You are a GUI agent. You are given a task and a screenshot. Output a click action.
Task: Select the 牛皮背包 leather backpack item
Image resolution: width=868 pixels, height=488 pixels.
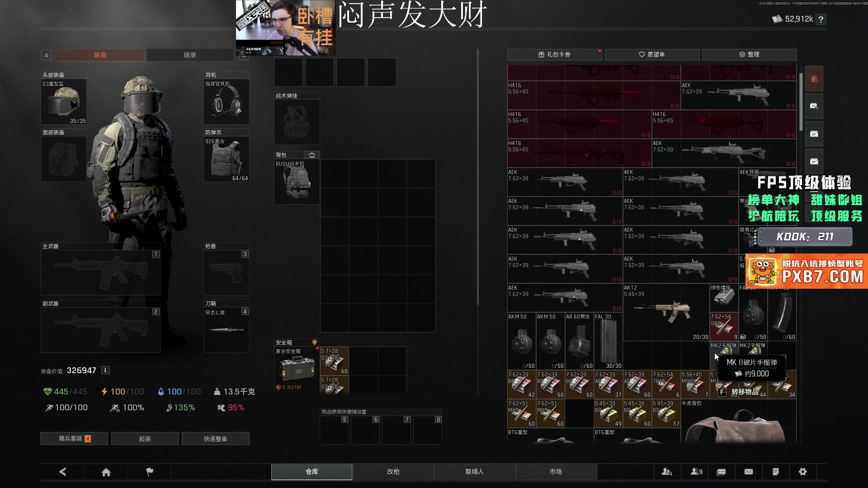pyautogui.click(x=738, y=421)
